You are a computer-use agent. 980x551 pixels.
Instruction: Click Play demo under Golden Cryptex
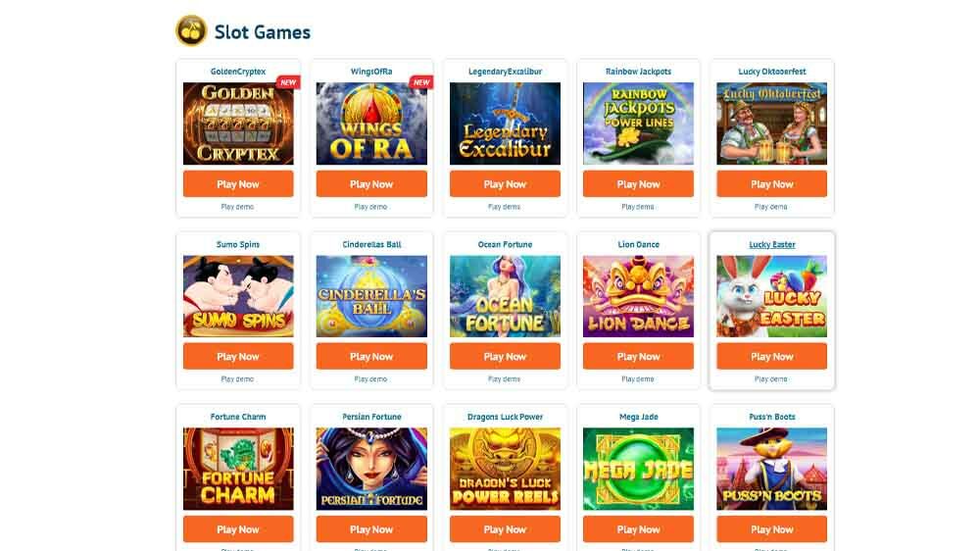(237, 207)
